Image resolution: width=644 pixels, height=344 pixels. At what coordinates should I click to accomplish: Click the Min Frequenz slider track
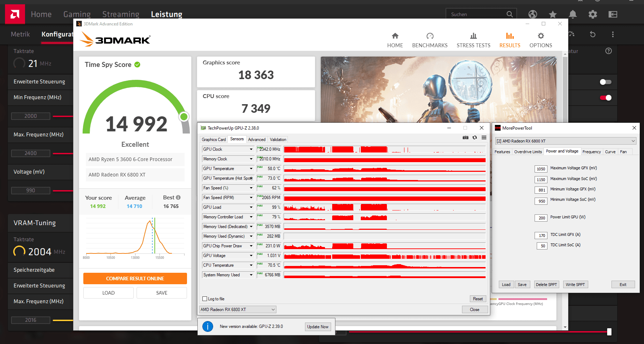[63, 116]
